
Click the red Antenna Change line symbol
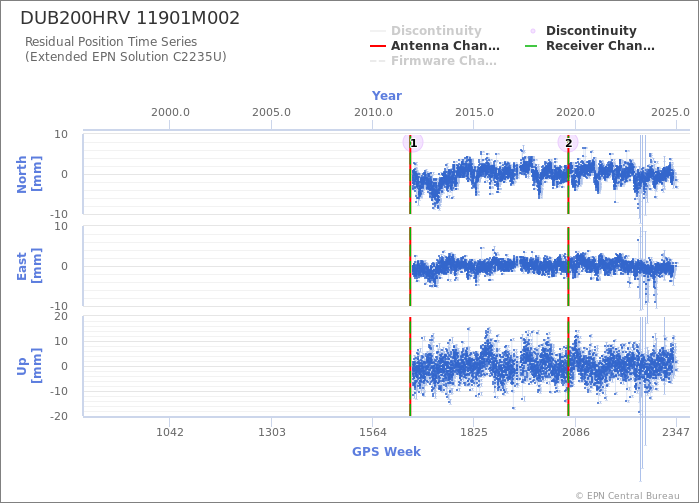click(x=378, y=46)
